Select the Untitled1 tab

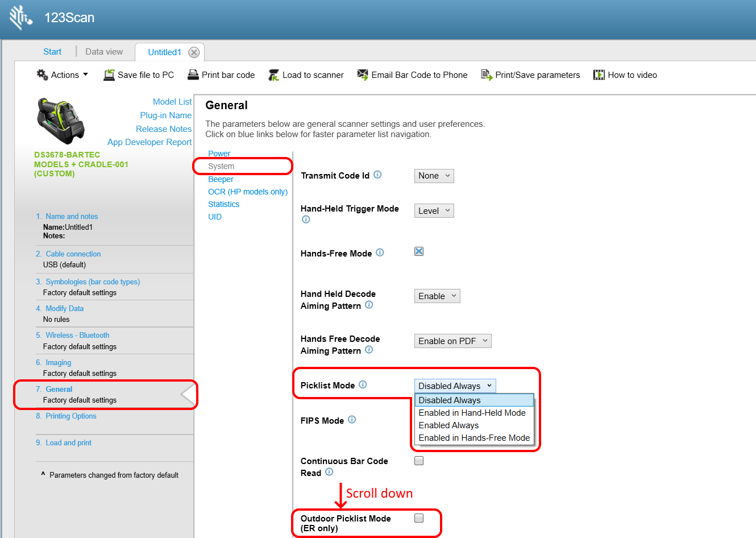[x=164, y=52]
